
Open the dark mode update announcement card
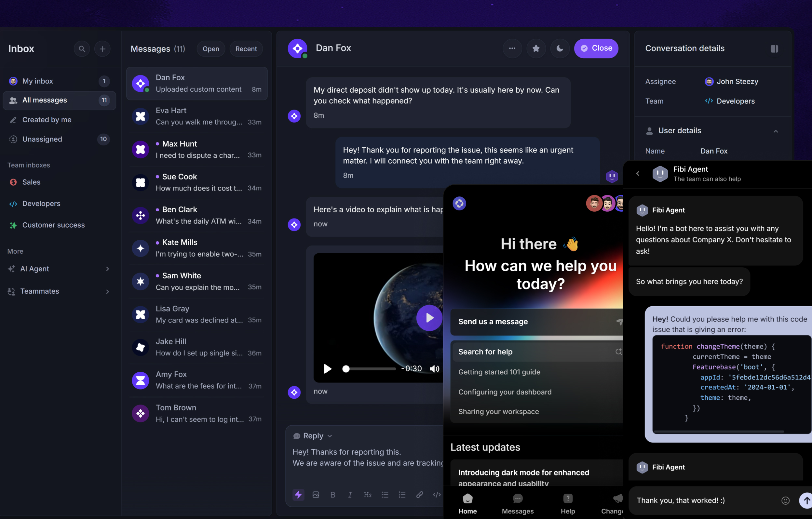point(537,473)
